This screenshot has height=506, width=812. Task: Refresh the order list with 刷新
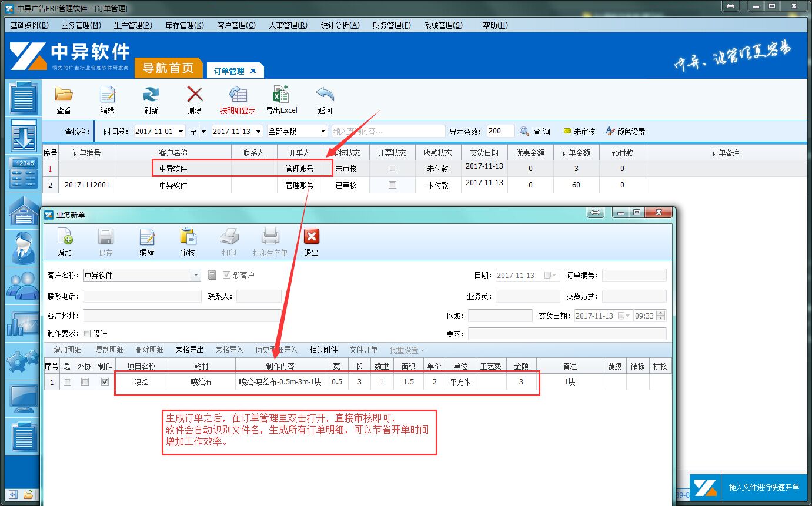pyautogui.click(x=151, y=95)
